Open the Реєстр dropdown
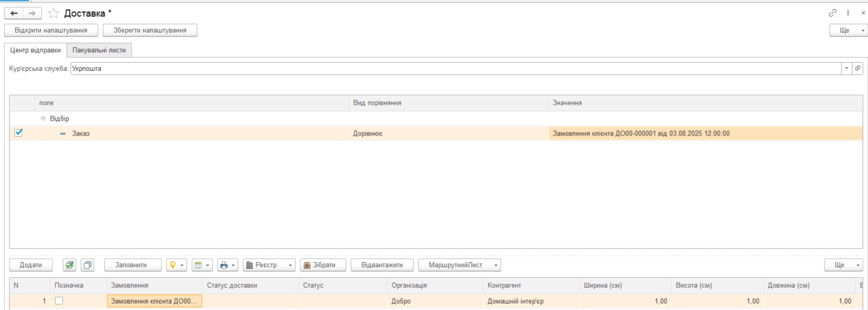868x310 pixels. pyautogui.click(x=269, y=265)
